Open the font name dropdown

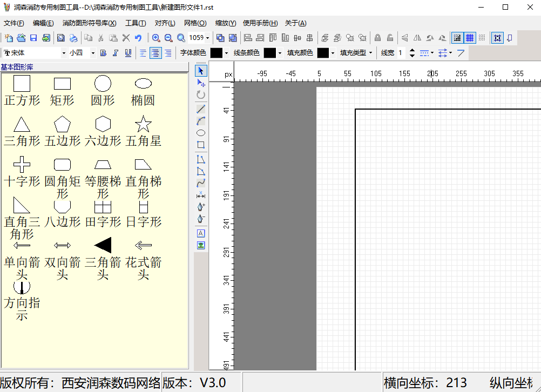pos(62,53)
